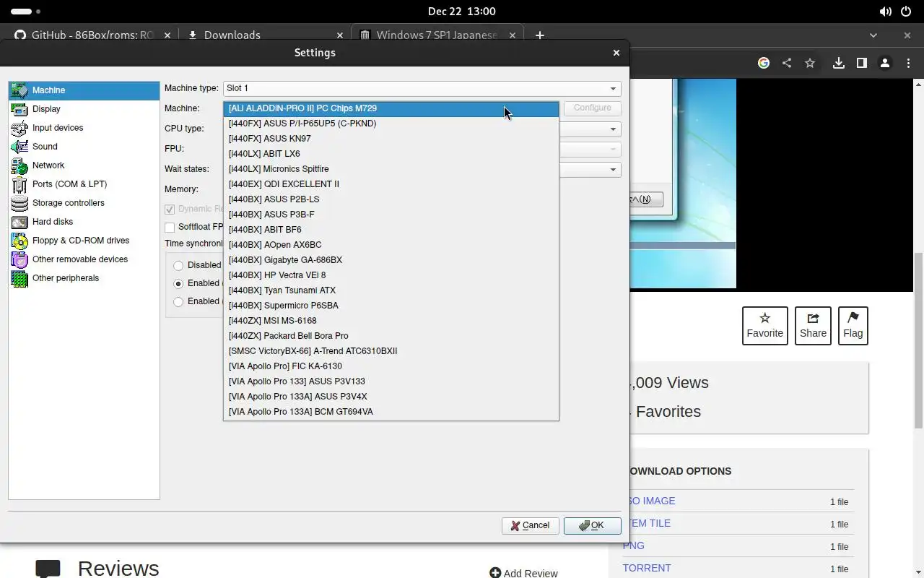This screenshot has height=578, width=924.
Task: Click the Favorite button on archive page
Action: pos(764,325)
